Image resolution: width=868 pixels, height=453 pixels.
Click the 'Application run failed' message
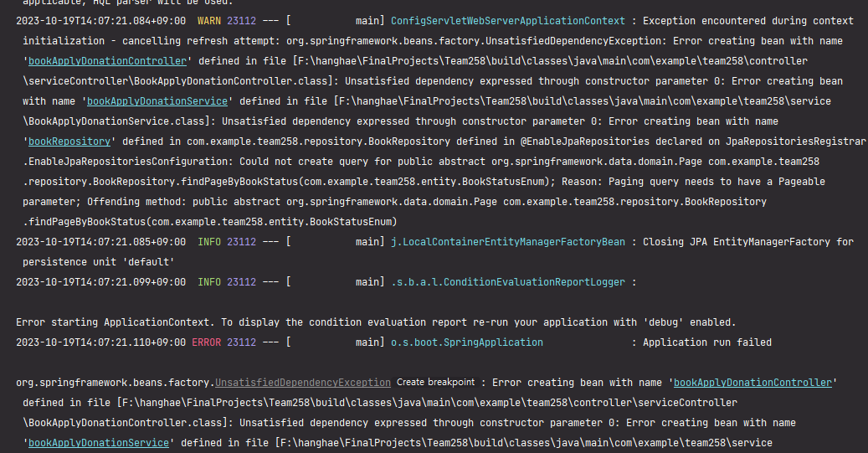[707, 342]
